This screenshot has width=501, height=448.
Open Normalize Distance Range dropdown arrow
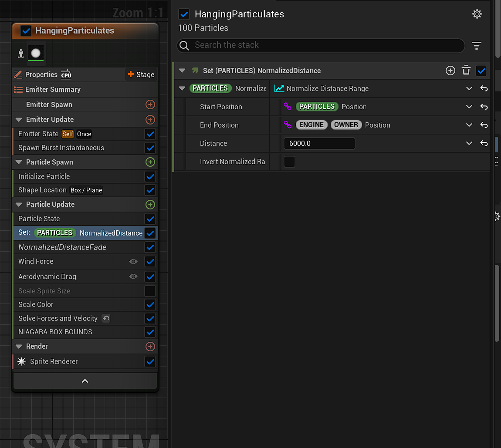click(x=469, y=88)
